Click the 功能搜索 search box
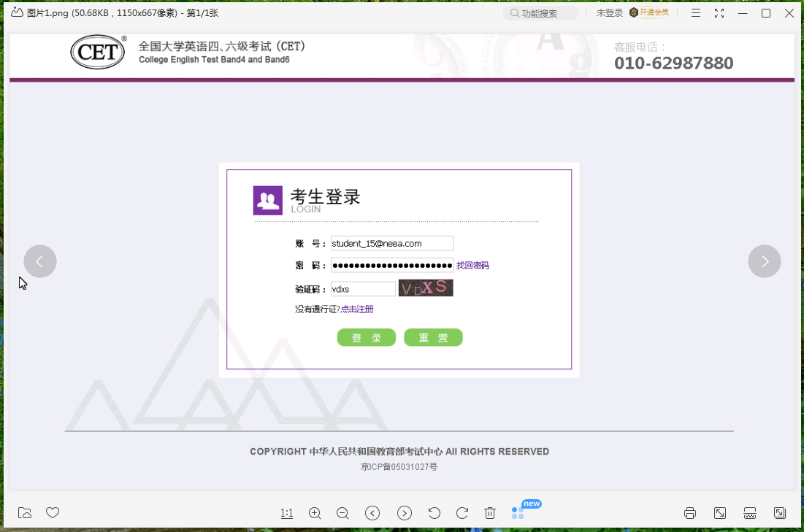 [x=540, y=13]
